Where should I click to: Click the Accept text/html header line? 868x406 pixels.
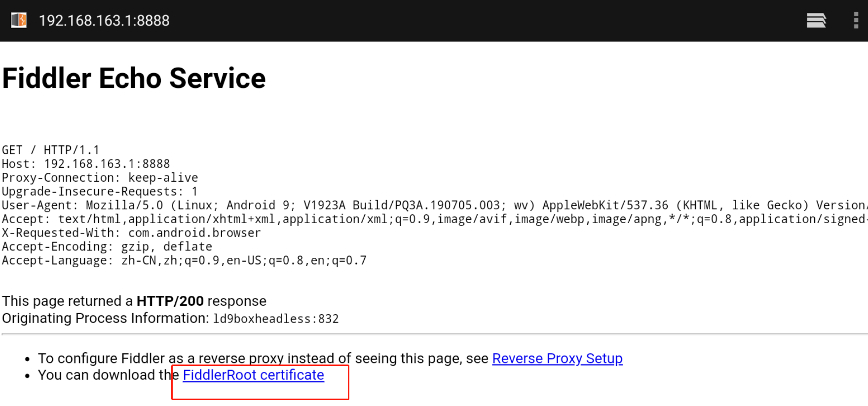click(434, 219)
